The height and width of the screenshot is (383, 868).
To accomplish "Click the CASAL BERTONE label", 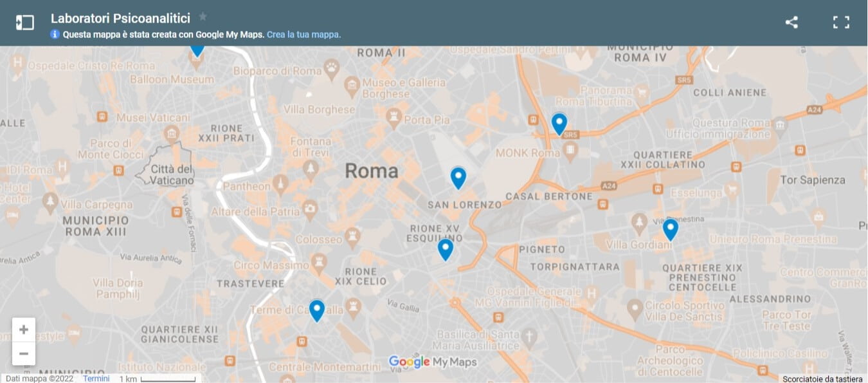I will coord(549,196).
